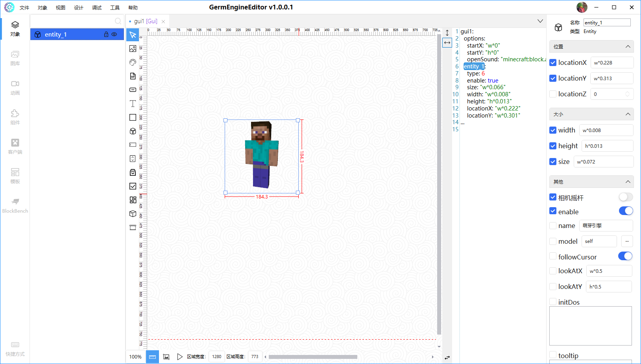Click the background image icon in status bar
This screenshot has width=641, height=364.
[x=166, y=357]
